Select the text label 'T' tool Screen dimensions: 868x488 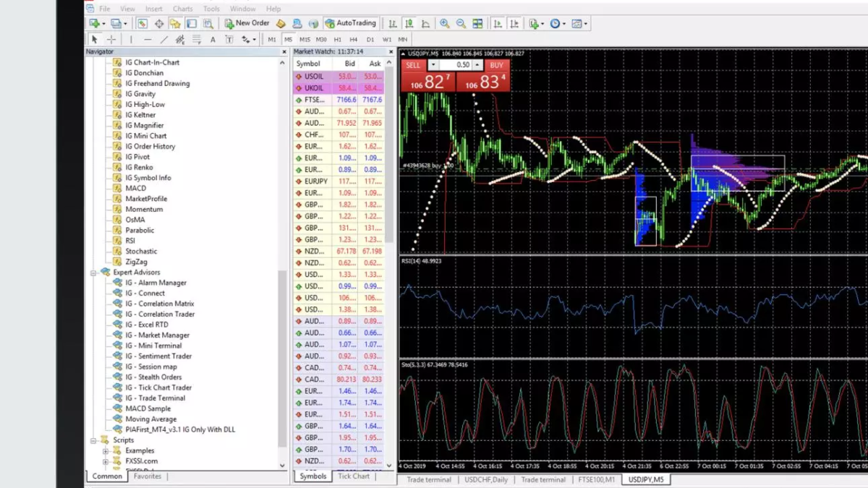tap(229, 39)
